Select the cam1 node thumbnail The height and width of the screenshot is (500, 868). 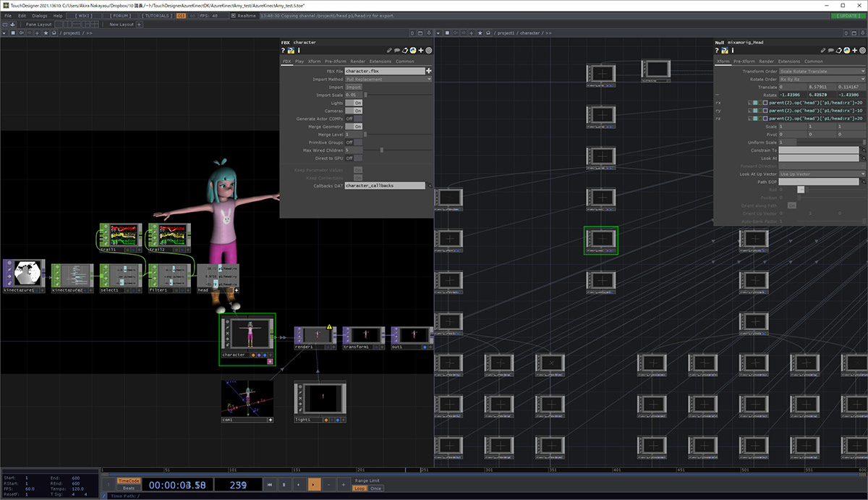coord(247,399)
